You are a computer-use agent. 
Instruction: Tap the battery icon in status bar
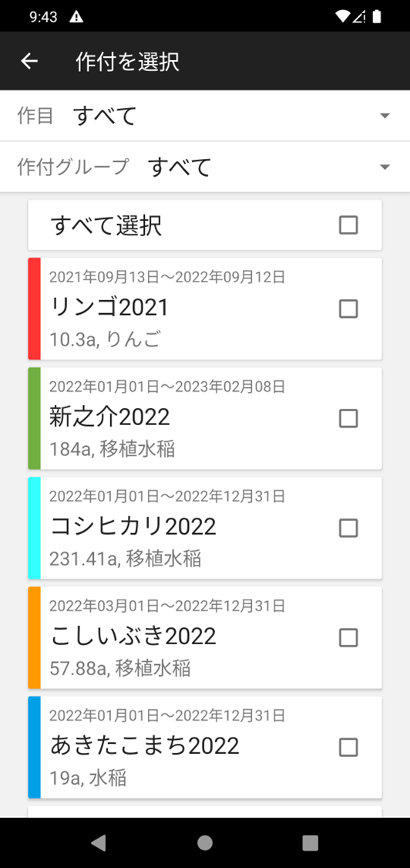(377, 17)
